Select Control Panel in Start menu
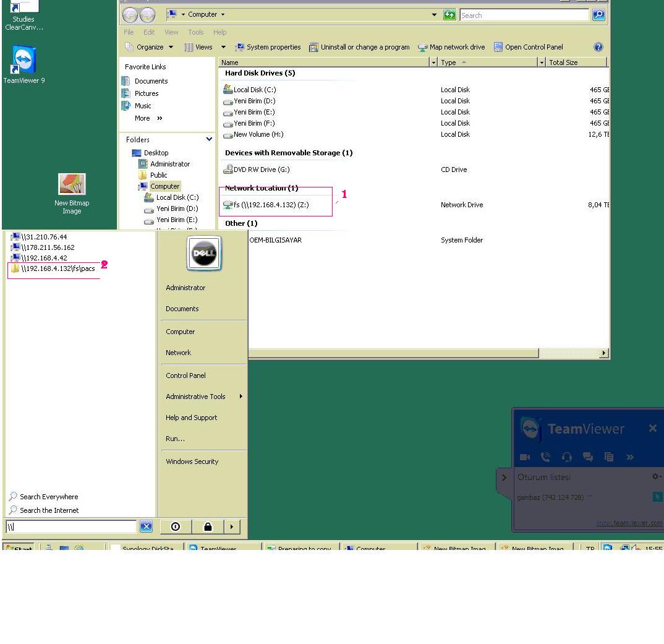The image size is (664, 644). (x=185, y=376)
